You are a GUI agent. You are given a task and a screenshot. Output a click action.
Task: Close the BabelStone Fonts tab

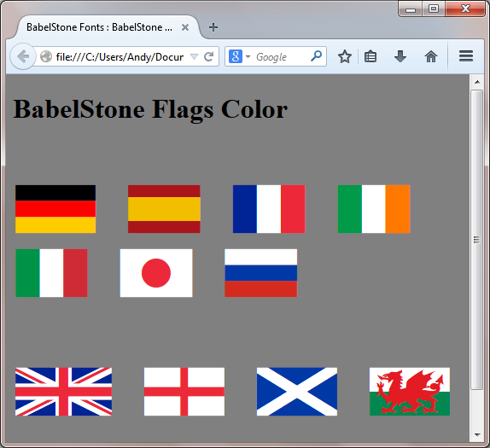[x=185, y=27]
